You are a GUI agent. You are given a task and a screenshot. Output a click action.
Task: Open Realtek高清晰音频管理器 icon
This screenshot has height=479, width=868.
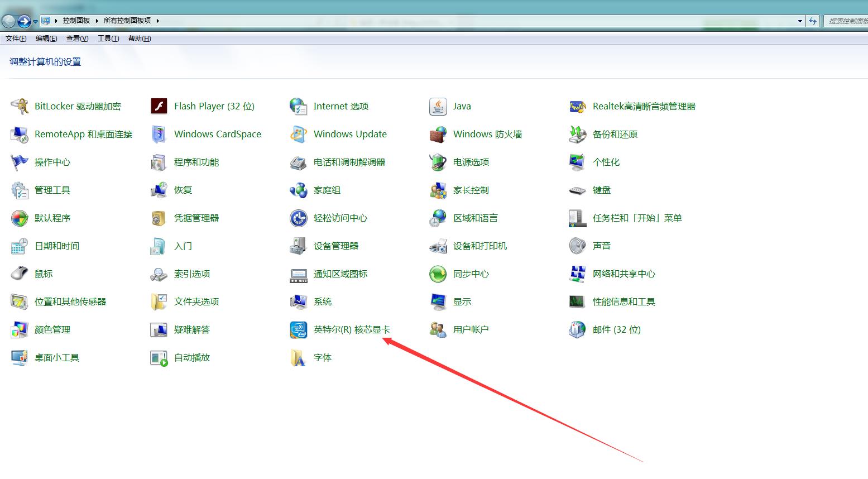point(578,106)
